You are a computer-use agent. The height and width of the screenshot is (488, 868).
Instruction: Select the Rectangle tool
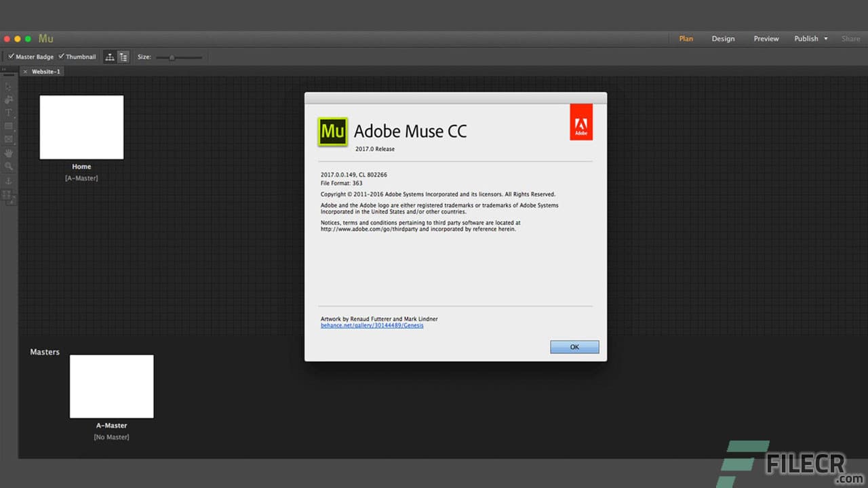pyautogui.click(x=9, y=127)
